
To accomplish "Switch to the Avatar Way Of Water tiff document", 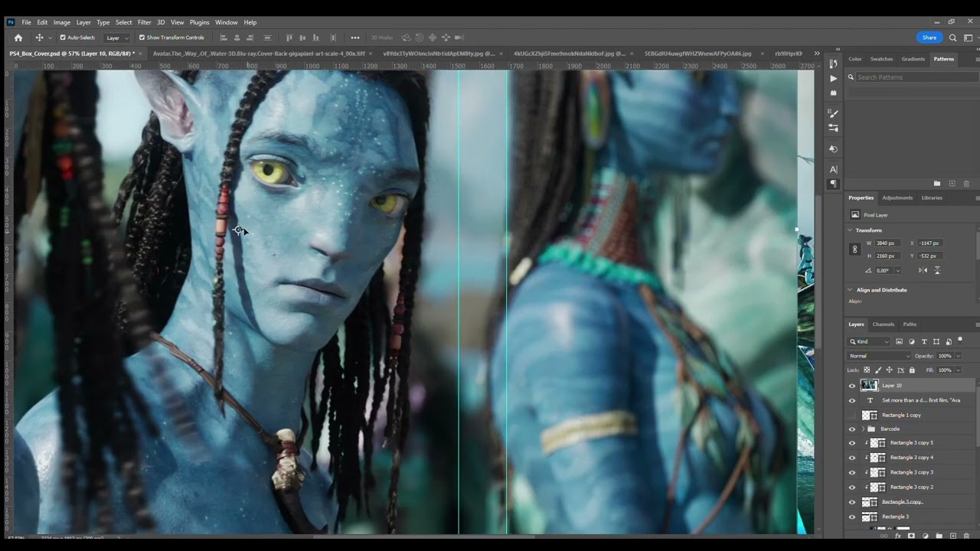I will (x=259, y=54).
